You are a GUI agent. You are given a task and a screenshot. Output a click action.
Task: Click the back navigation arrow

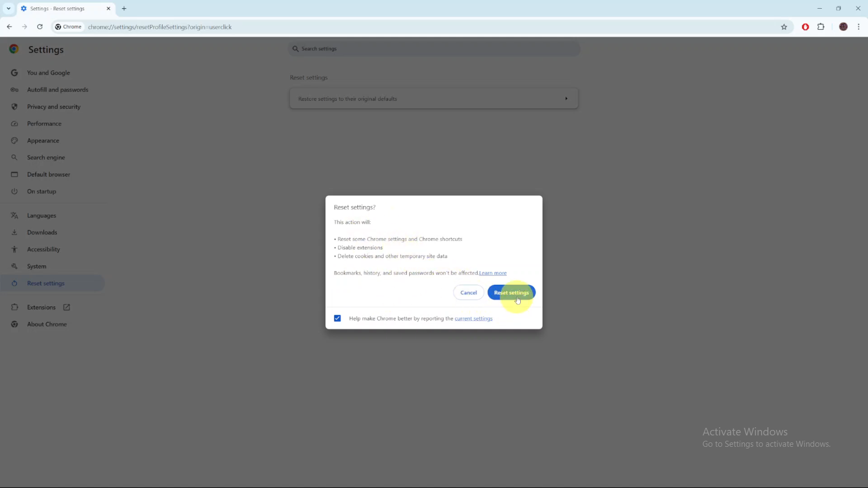coord(9,27)
